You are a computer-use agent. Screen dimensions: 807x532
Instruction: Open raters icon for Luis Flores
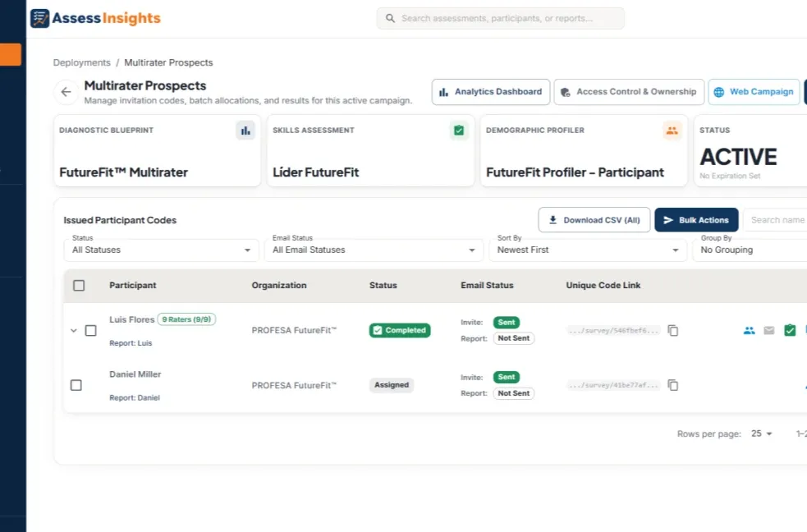[x=750, y=330]
